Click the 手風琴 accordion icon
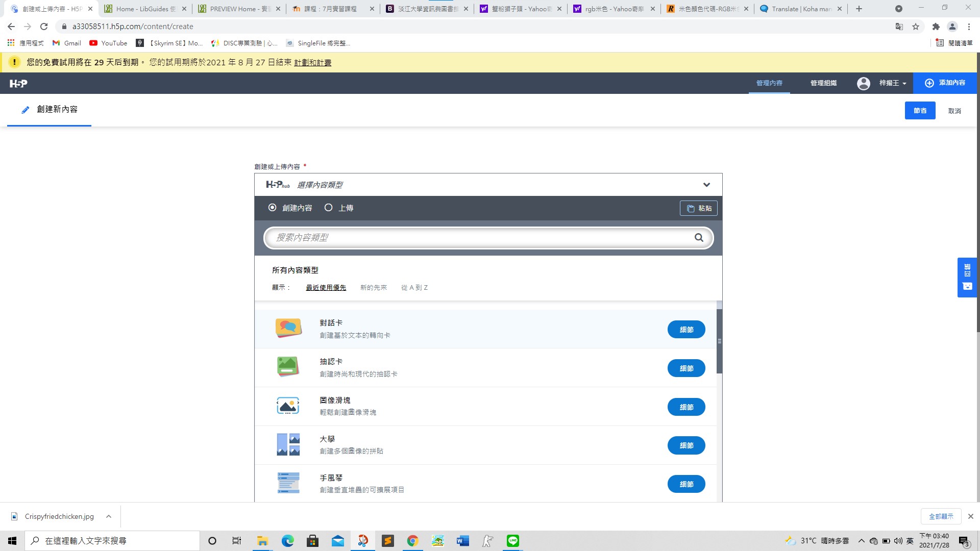This screenshot has width=980, height=551. pos(288,483)
